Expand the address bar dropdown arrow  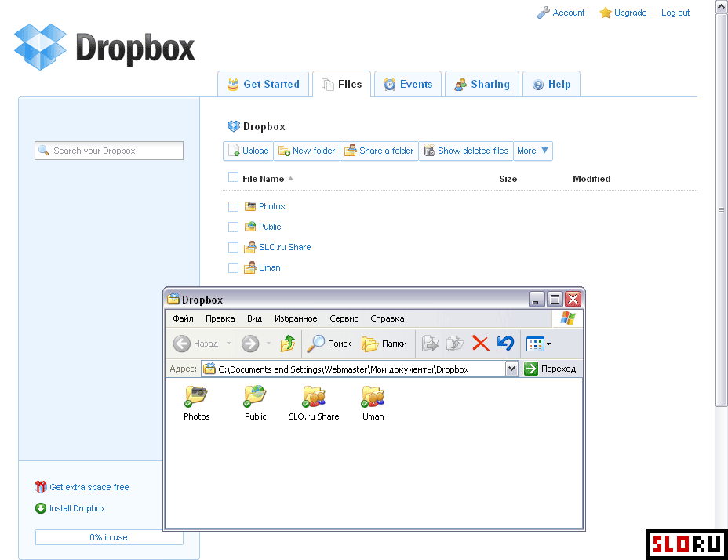point(511,369)
